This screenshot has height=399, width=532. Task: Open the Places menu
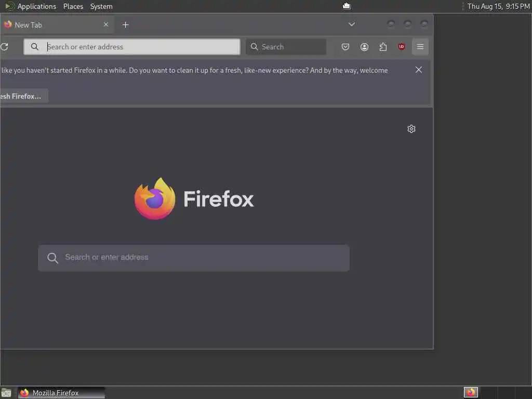[x=73, y=6]
